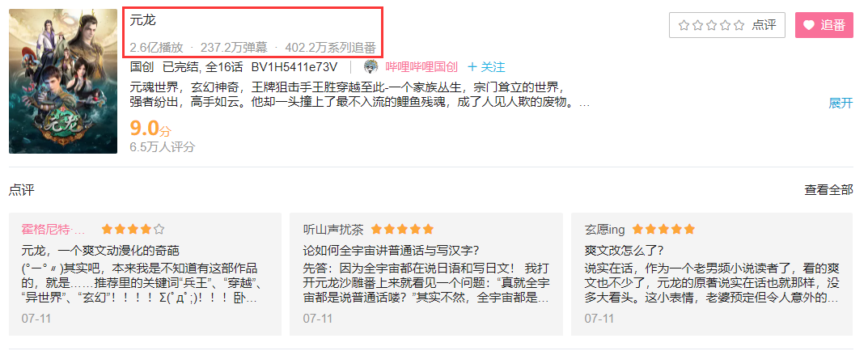Open reviewer name 玄愿ing
The height and width of the screenshot is (351, 868).
(x=604, y=229)
